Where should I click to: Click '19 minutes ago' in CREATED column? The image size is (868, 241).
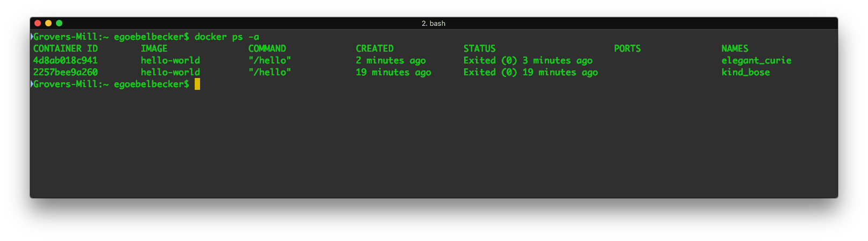click(x=394, y=72)
